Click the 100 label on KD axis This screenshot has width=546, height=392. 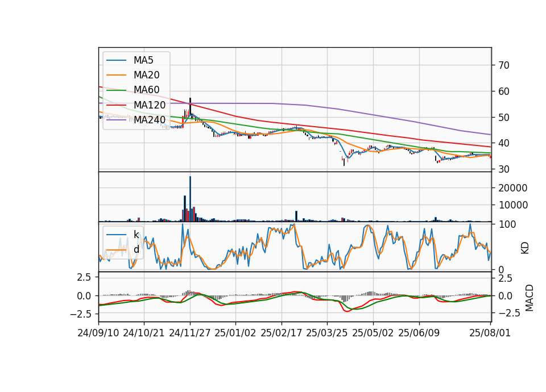(x=507, y=224)
